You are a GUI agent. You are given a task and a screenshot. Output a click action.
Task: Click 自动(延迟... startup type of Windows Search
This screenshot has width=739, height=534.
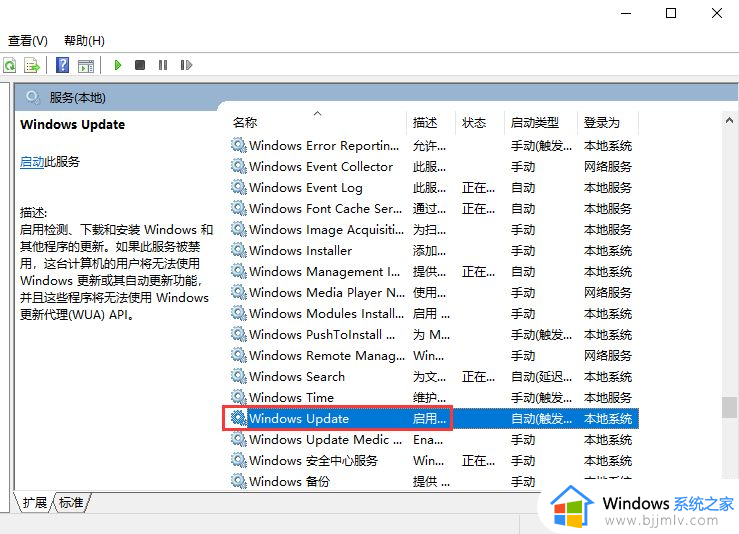[x=542, y=377]
